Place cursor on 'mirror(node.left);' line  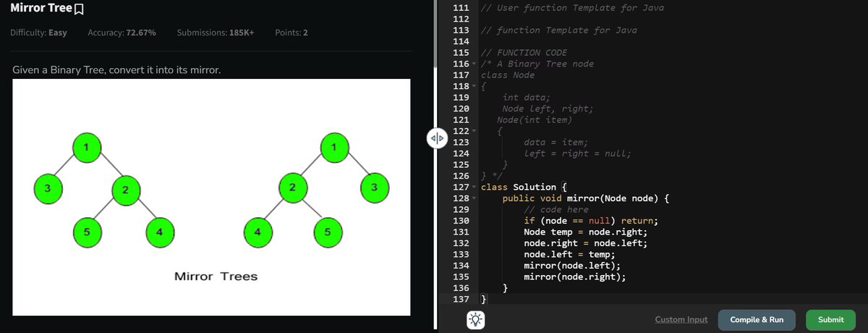(x=572, y=266)
